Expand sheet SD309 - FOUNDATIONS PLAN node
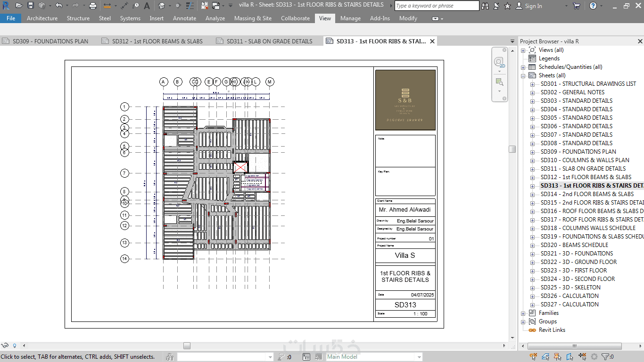Image resolution: width=644 pixels, height=362 pixels. (532, 152)
